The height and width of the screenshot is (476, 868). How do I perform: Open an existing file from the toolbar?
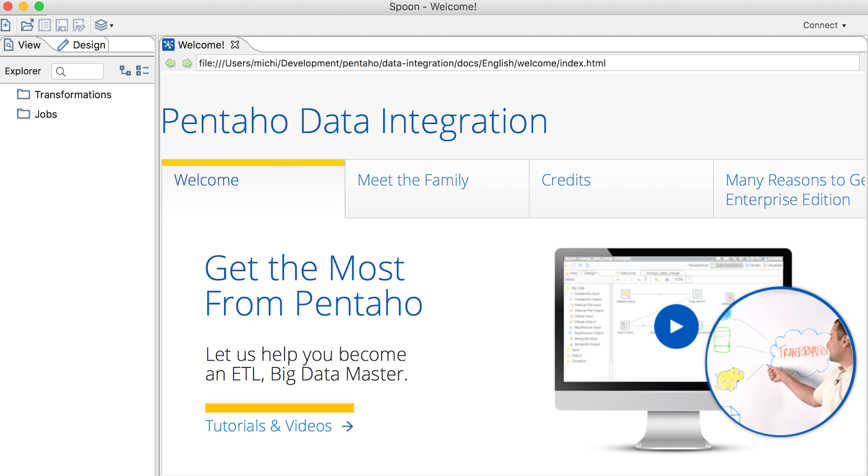pyautogui.click(x=27, y=25)
